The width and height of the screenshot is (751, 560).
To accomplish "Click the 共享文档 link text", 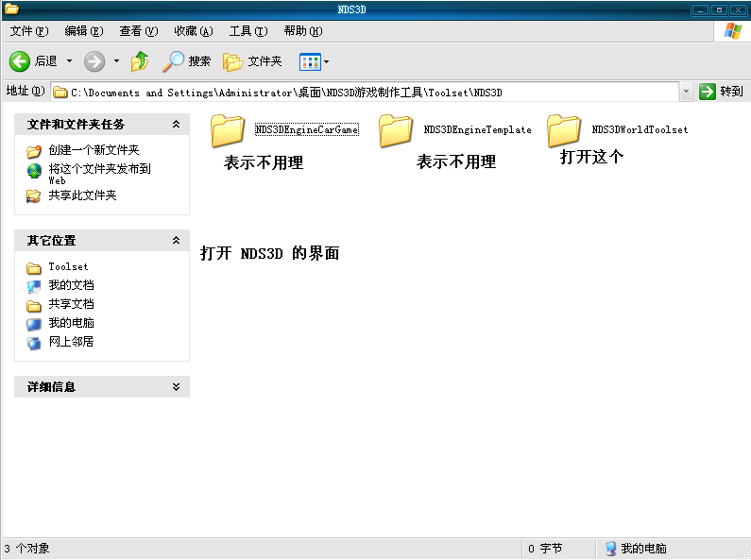I will (71, 304).
